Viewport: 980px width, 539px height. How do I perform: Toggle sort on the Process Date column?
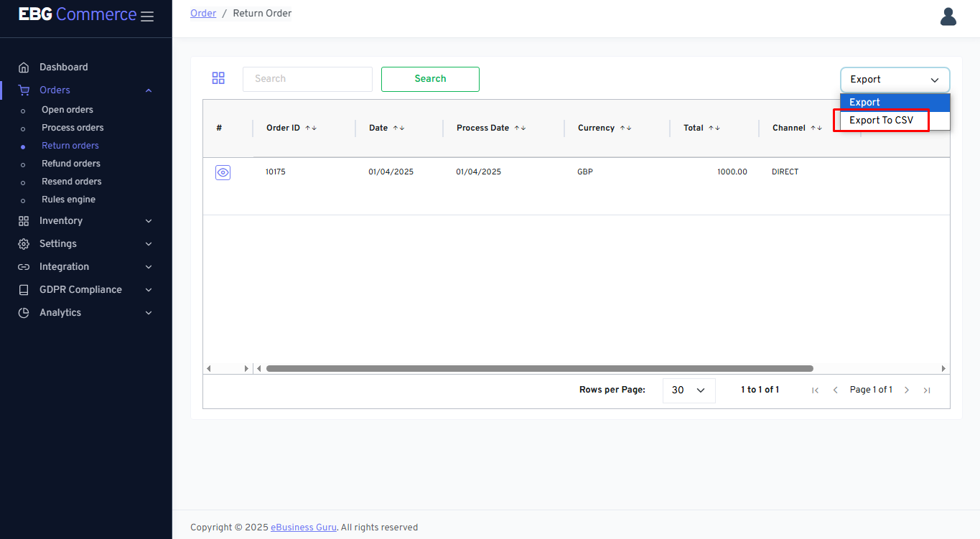point(520,128)
